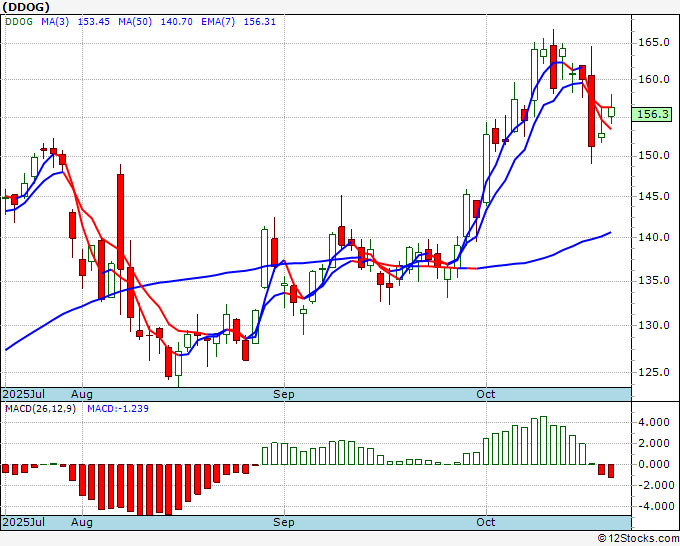Click the 140.70 MA(50) value
This screenshot has width=680, height=546.
[177, 22]
